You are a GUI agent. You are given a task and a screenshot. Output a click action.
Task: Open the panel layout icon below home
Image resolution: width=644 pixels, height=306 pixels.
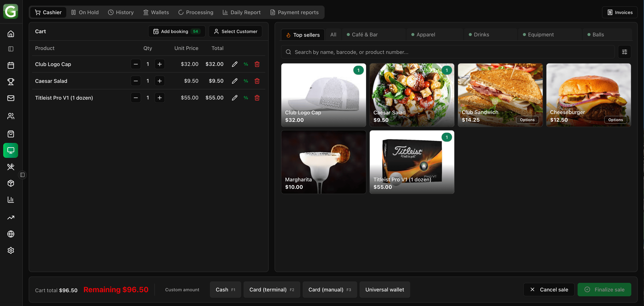tap(11, 49)
